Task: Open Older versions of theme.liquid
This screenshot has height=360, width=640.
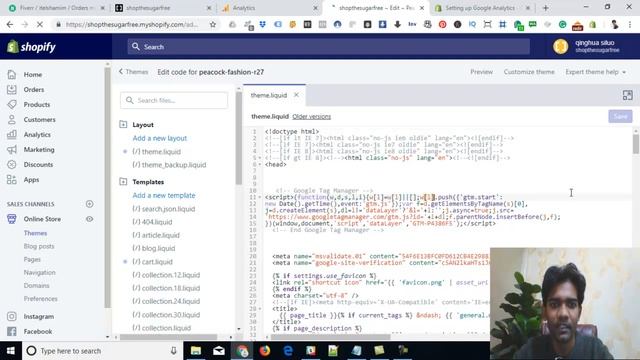Action: tap(311, 117)
